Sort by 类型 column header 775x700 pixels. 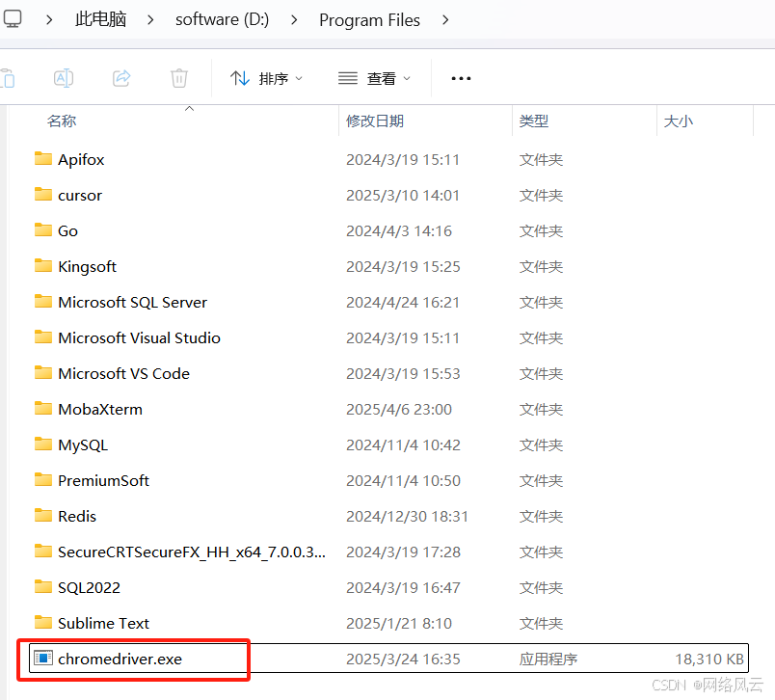click(x=534, y=121)
